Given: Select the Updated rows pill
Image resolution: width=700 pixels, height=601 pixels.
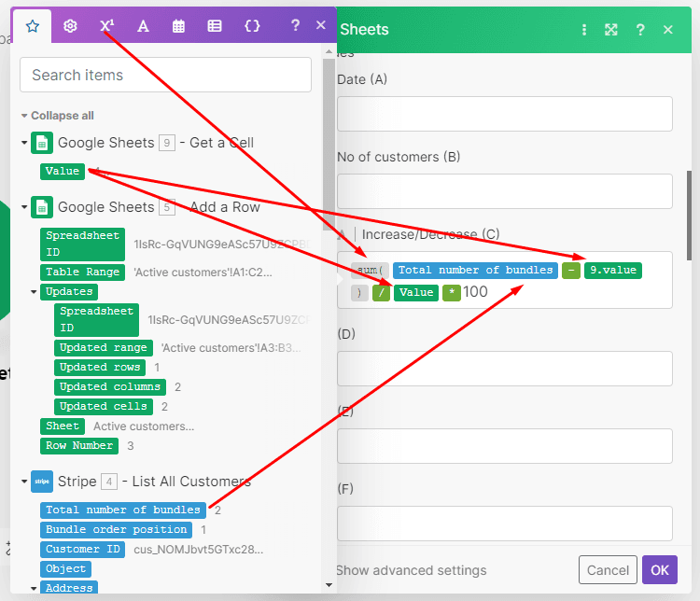Looking at the screenshot, I should point(100,368).
